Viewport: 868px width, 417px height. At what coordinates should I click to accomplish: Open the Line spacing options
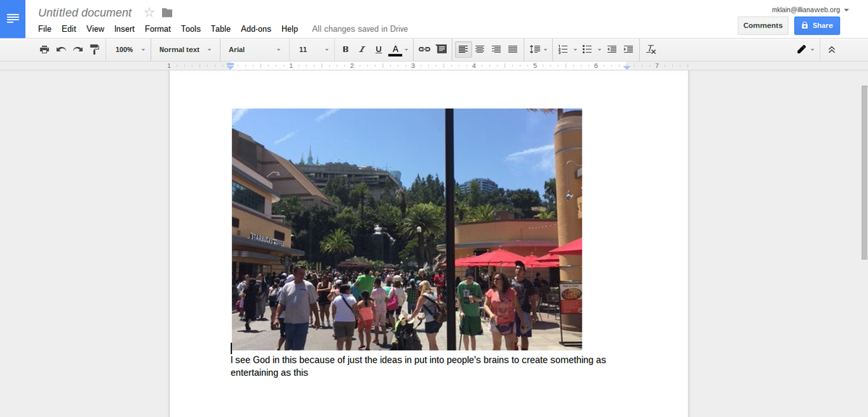tap(537, 49)
